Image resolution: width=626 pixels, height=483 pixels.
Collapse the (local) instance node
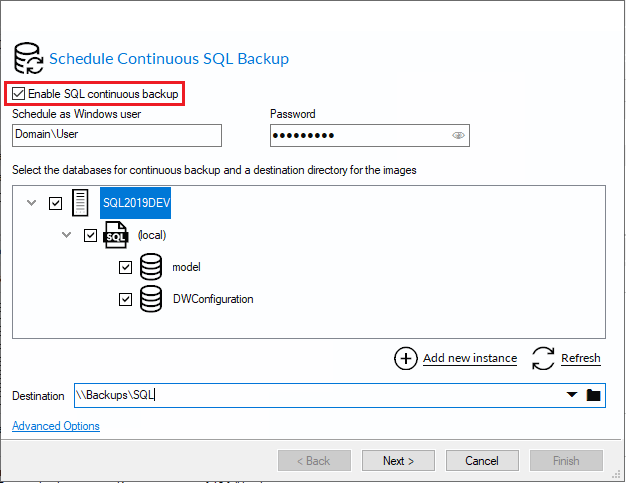click(x=67, y=236)
